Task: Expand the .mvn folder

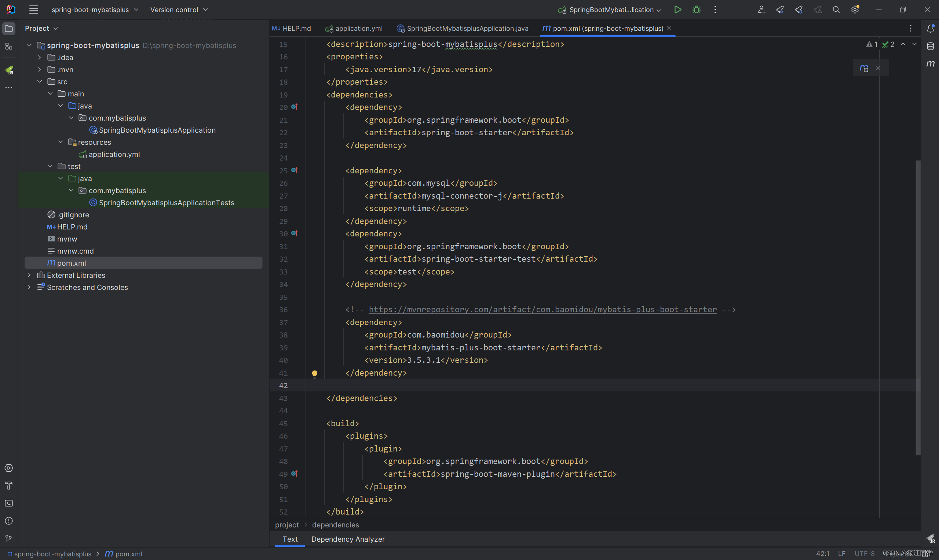Action: coord(39,69)
